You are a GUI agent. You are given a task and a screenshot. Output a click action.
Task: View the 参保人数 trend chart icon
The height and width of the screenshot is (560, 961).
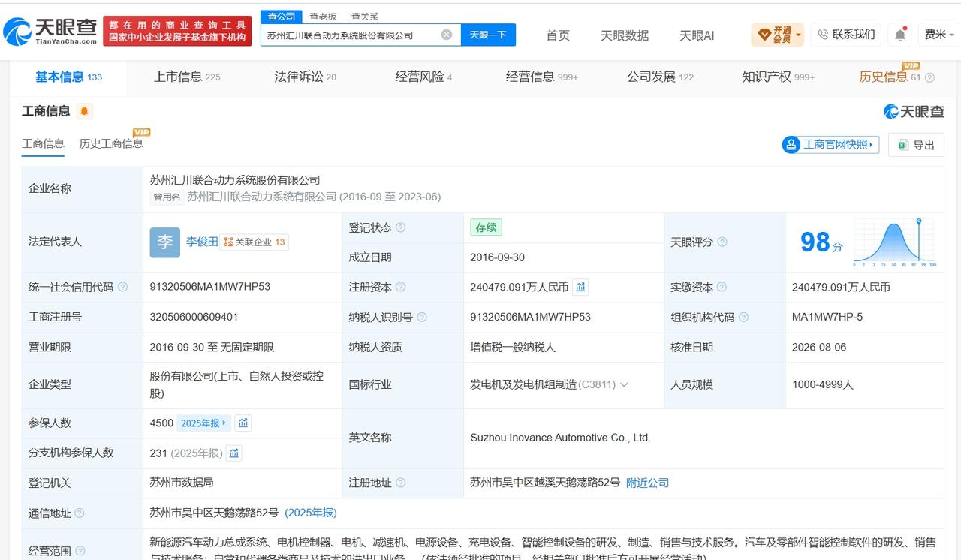(243, 423)
